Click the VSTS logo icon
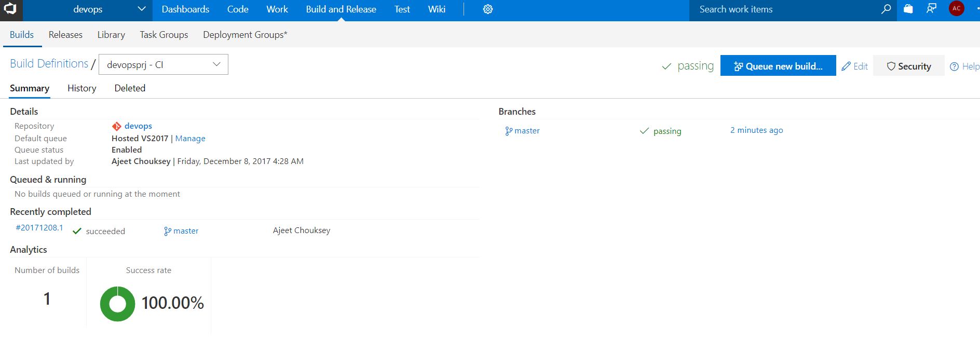This screenshot has height=340, width=980. (10, 9)
